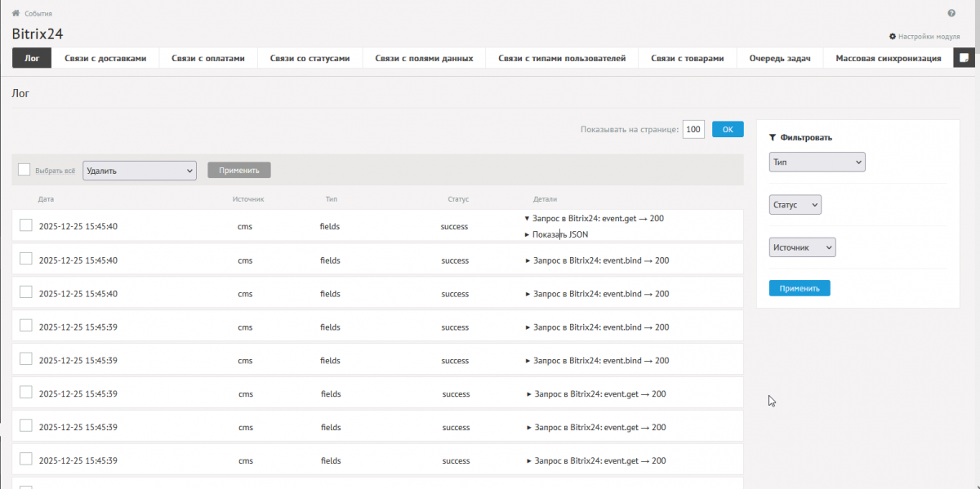Viewport: 980px width, 489px height.
Task: Switch to 'Связи с доставками' tab
Action: coord(105,58)
